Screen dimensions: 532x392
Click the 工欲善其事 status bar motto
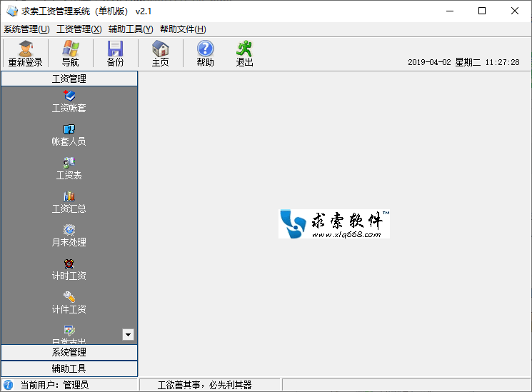tap(205, 385)
